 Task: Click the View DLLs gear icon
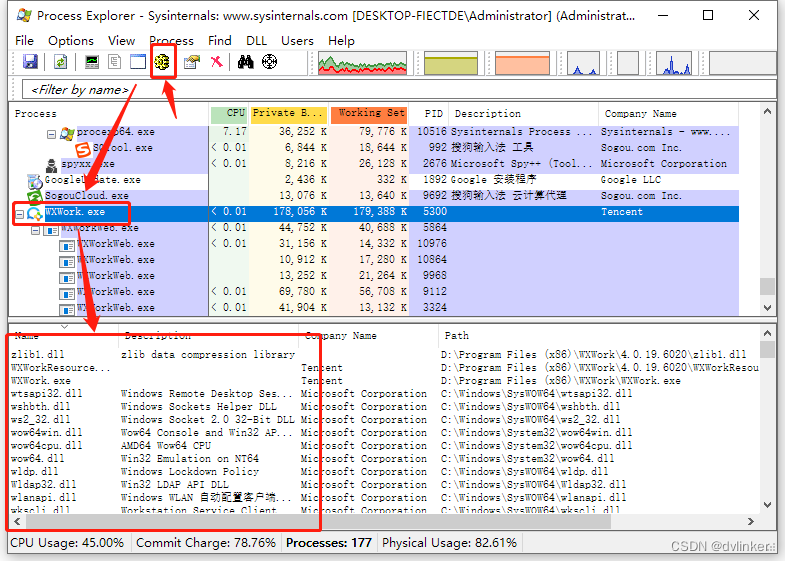162,62
